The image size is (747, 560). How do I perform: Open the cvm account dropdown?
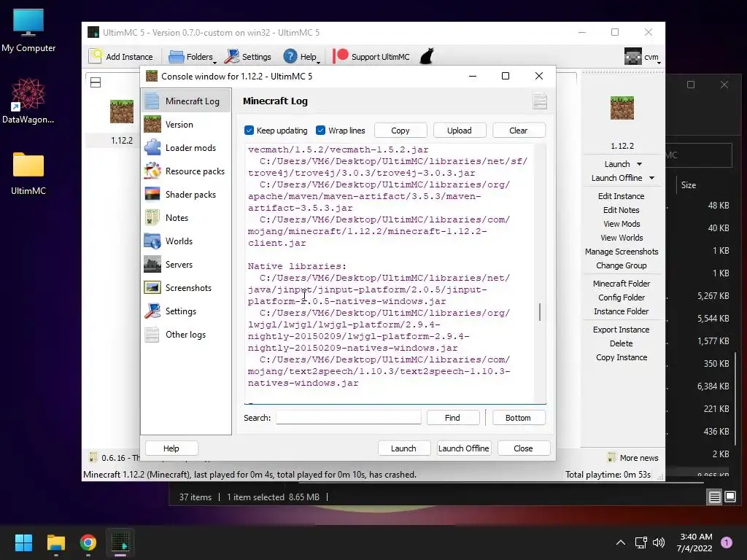(x=642, y=57)
